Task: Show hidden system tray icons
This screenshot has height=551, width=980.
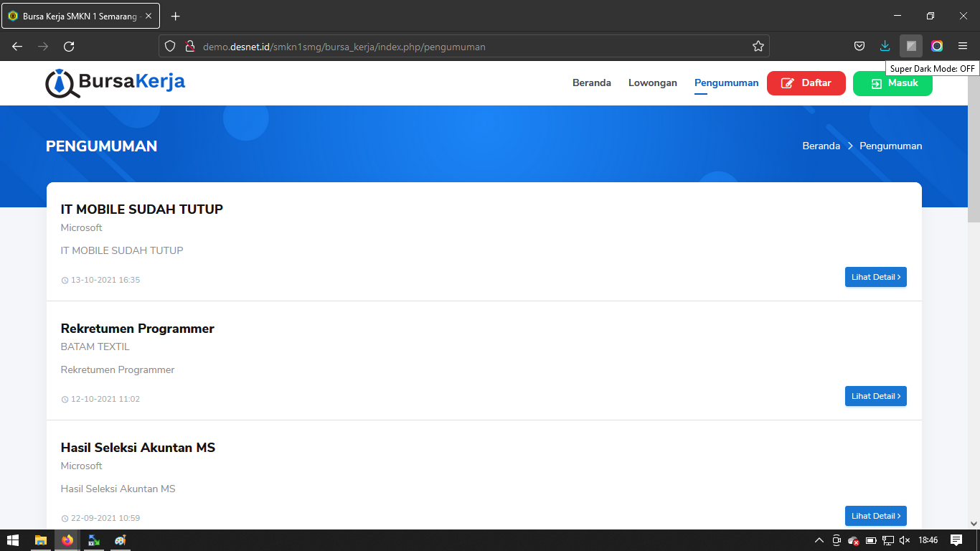Action: point(819,540)
